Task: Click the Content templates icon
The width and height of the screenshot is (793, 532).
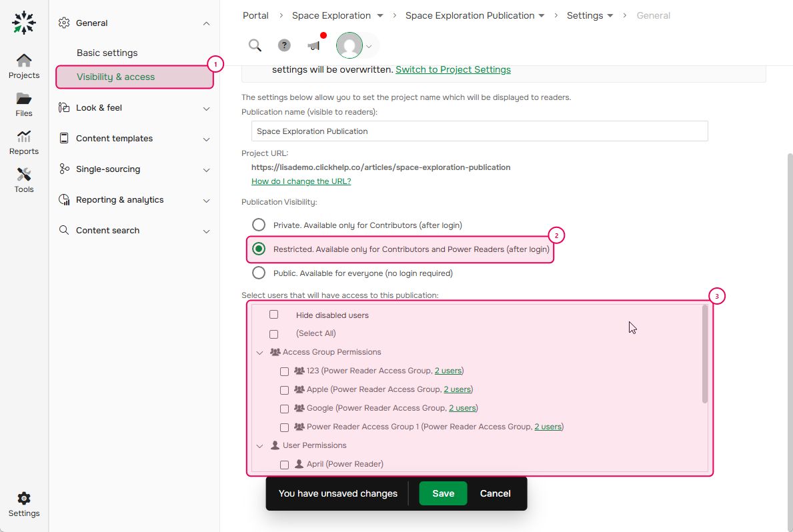Action: (x=64, y=138)
